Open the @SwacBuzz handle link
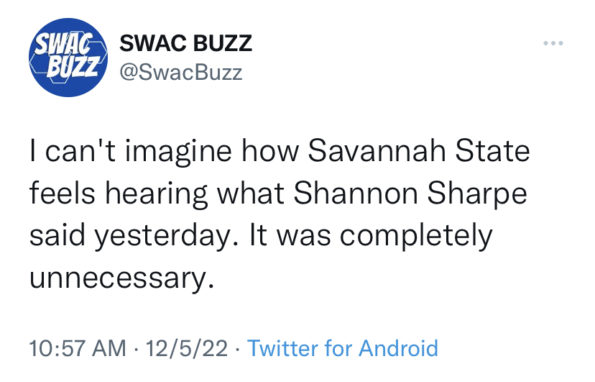Viewport: 595px width, 382px height. pos(181,72)
